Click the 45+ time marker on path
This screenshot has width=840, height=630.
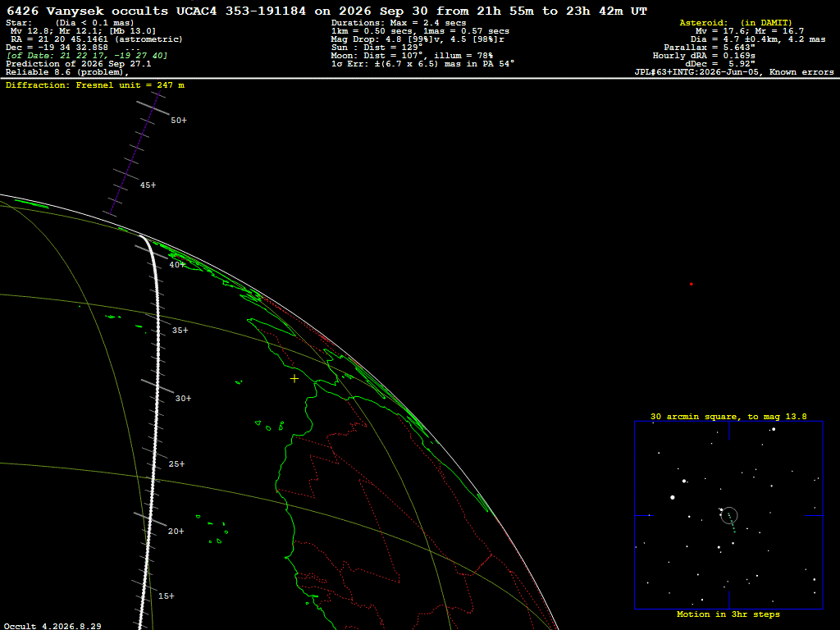[148, 185]
